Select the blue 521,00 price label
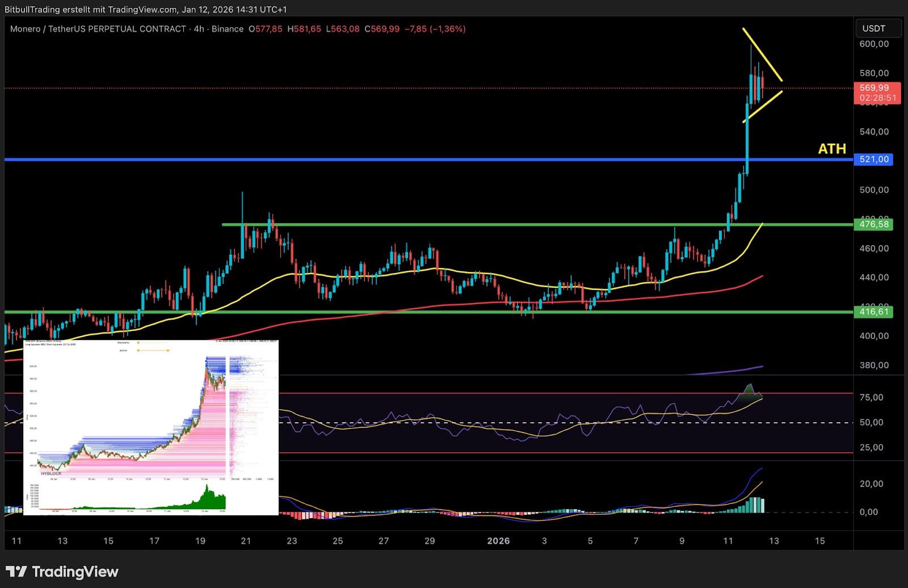The height and width of the screenshot is (588, 908). coord(873,159)
